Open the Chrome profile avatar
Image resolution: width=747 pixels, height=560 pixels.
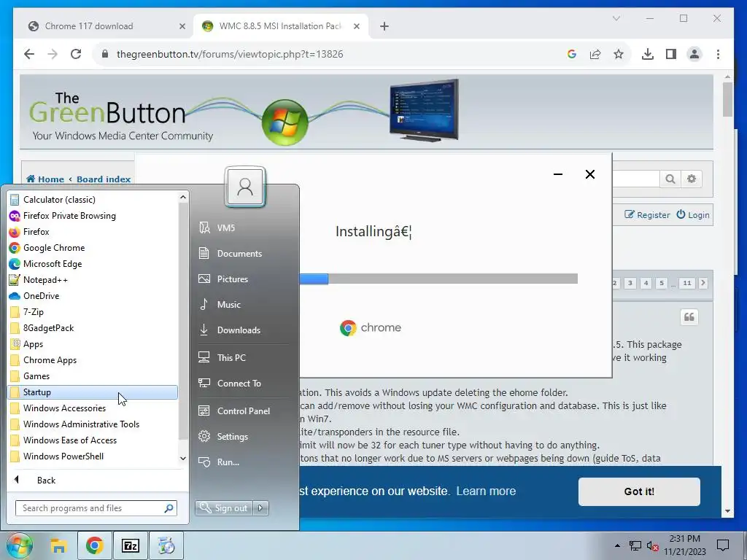(x=694, y=54)
